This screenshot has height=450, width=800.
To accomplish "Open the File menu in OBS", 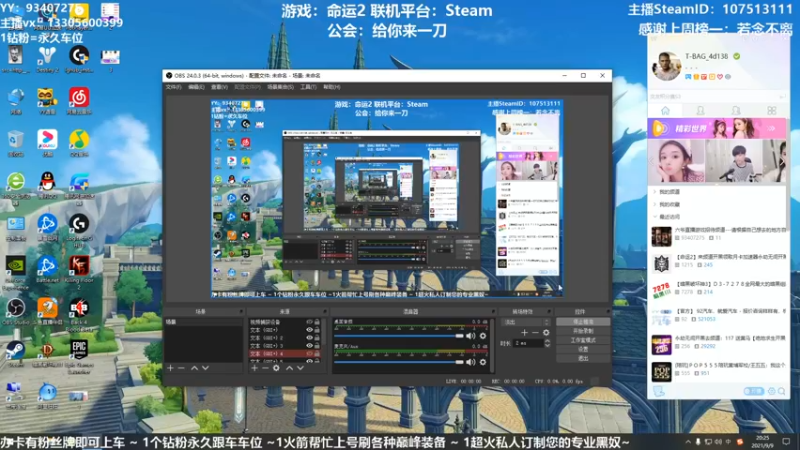I will pos(173,87).
